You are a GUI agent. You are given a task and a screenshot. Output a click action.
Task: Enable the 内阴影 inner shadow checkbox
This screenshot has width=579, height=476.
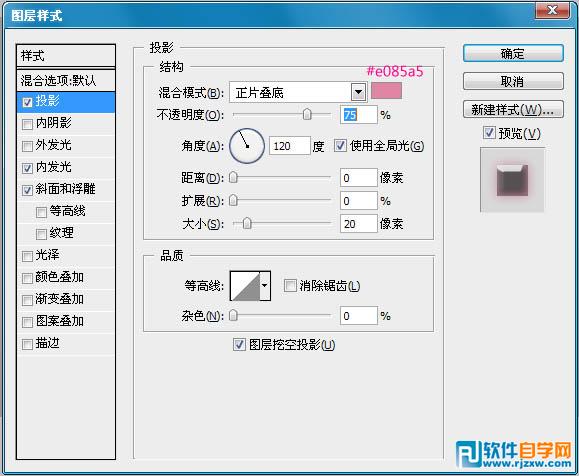[27, 124]
